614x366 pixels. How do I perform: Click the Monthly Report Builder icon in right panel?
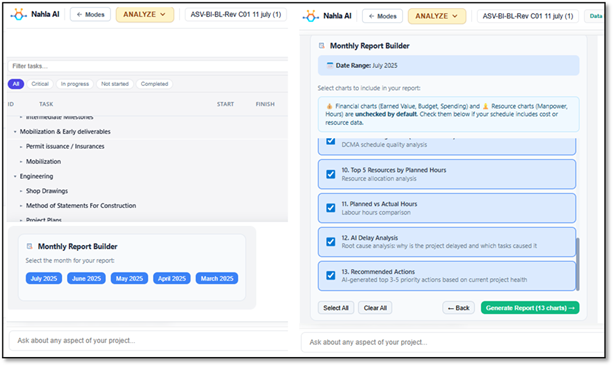(x=321, y=46)
